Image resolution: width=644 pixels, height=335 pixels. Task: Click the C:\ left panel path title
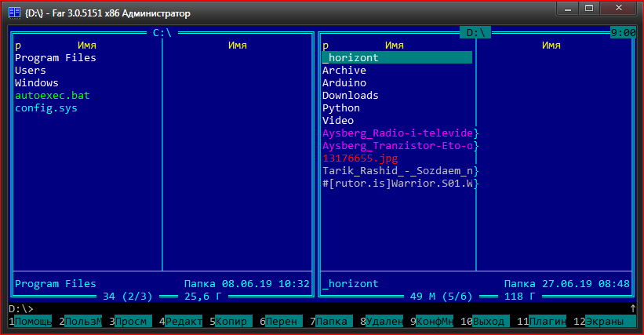[162, 33]
